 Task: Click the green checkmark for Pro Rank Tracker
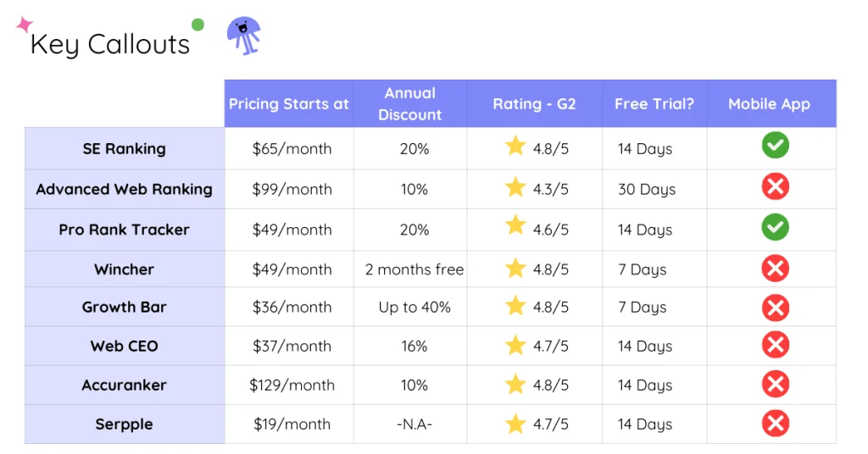[x=775, y=227]
